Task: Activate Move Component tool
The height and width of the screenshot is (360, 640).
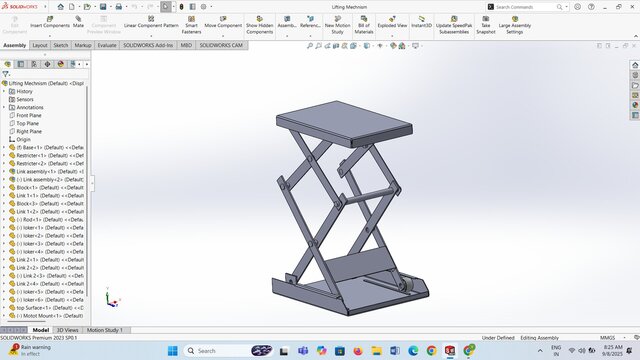Action: pos(223,22)
